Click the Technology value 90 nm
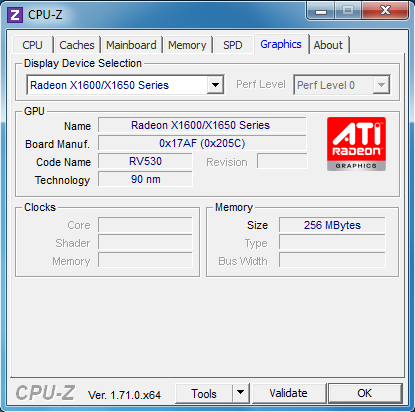415x412 pixels. point(145,179)
